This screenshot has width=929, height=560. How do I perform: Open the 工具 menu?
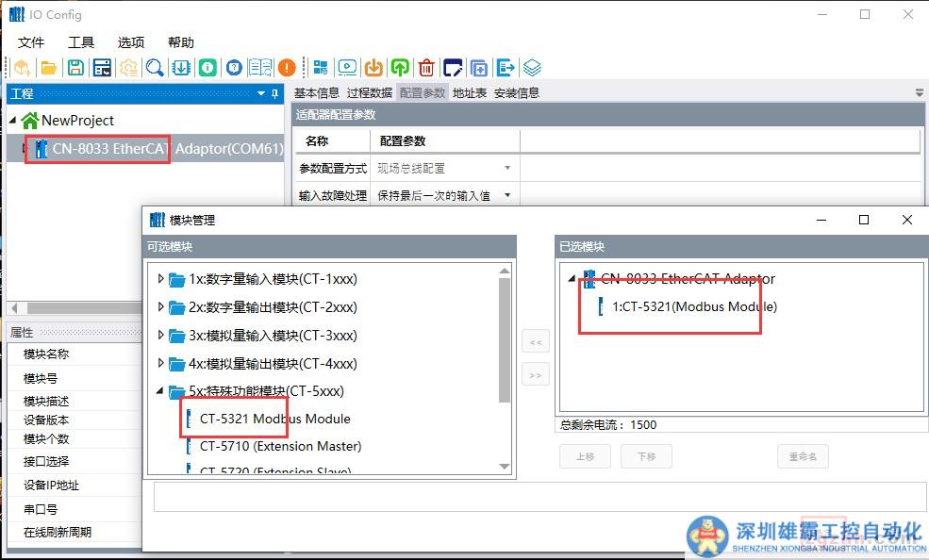(x=81, y=42)
